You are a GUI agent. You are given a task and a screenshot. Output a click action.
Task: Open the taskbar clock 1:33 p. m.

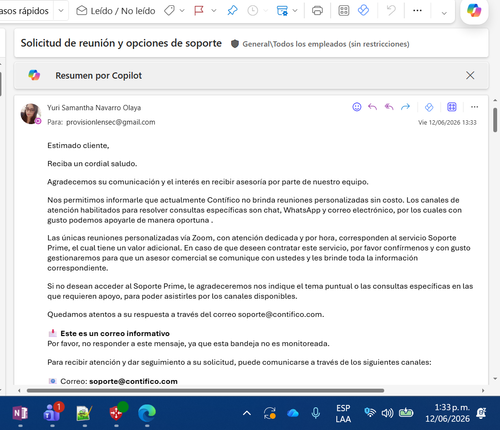(x=448, y=413)
